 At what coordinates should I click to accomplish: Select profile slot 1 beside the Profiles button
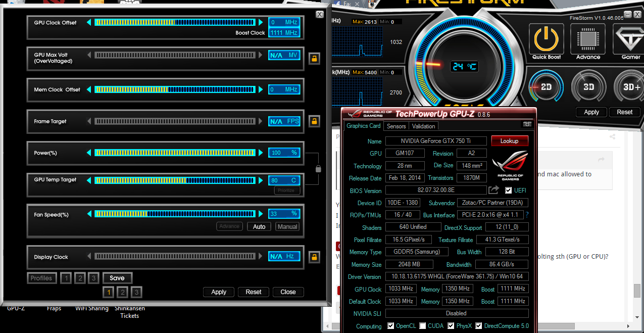tap(66, 278)
